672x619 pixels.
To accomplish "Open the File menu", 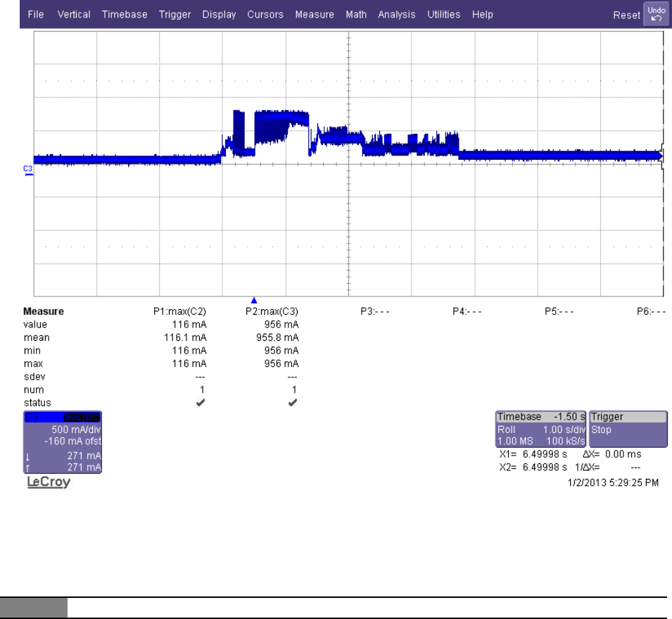I will (36, 14).
